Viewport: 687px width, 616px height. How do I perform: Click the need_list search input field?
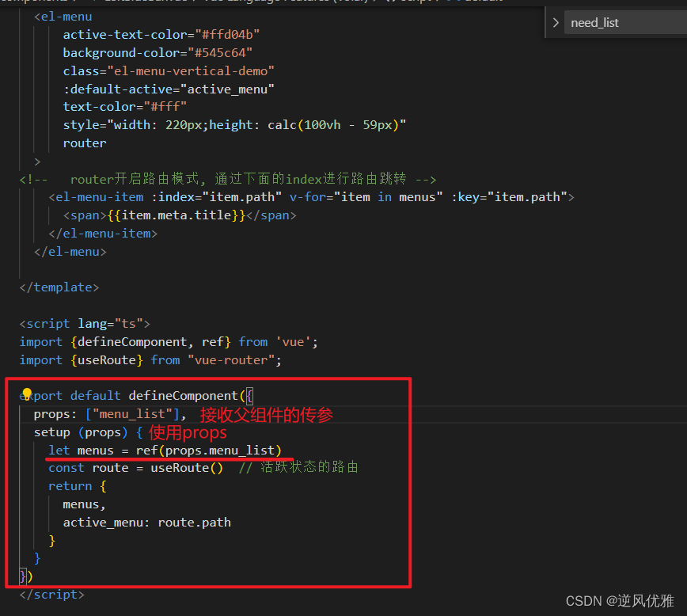tap(621, 22)
